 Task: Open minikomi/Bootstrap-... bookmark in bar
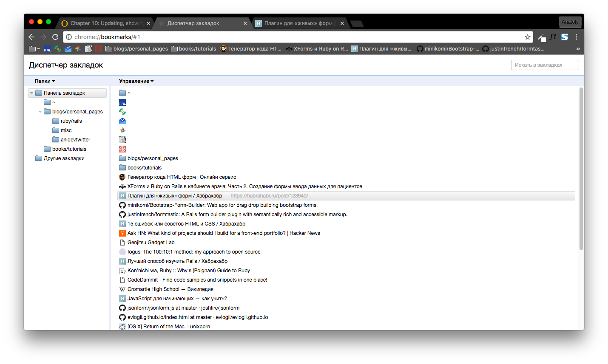[x=448, y=49]
